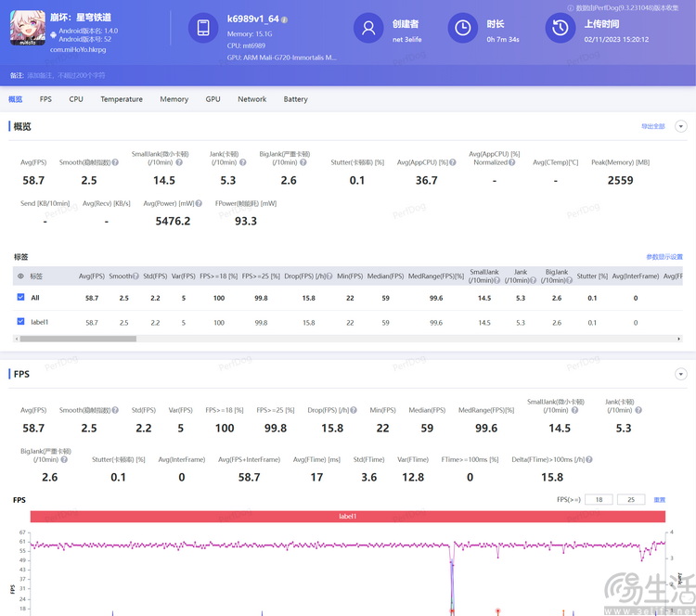
Task: Click the Median(FPS) table column header
Action: (385, 276)
